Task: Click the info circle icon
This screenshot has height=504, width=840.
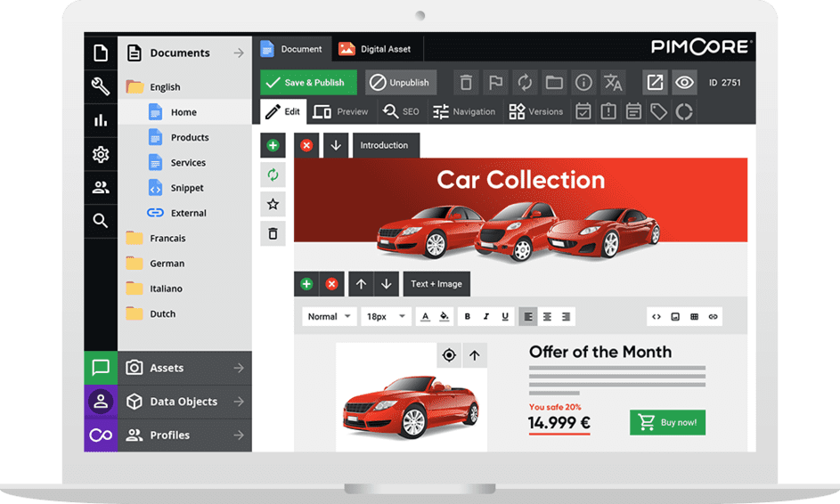Action: [x=584, y=83]
